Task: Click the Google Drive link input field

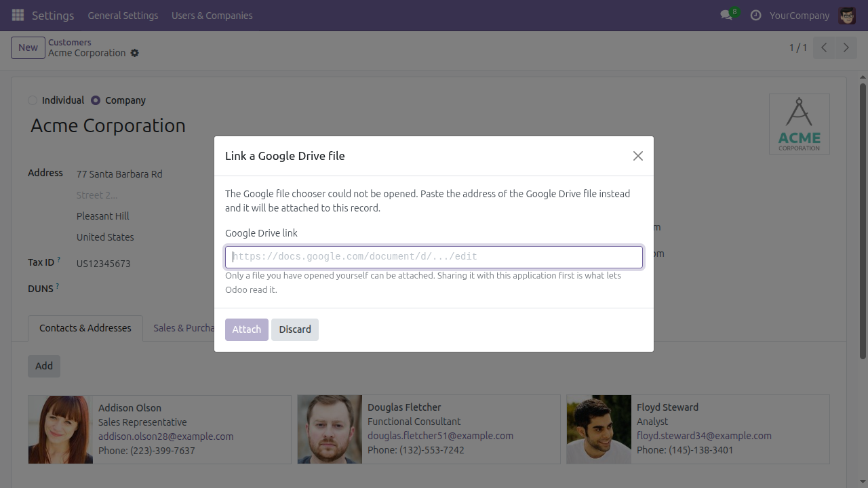Action: pyautogui.click(x=434, y=257)
